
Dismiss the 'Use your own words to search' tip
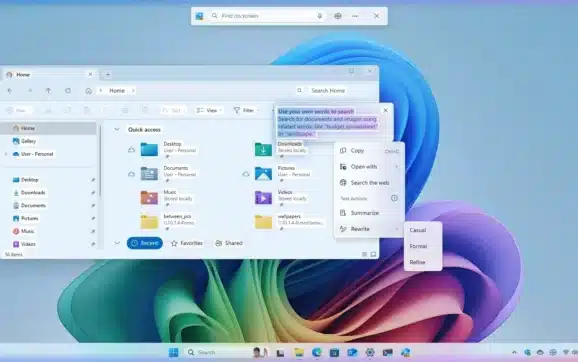(386, 110)
